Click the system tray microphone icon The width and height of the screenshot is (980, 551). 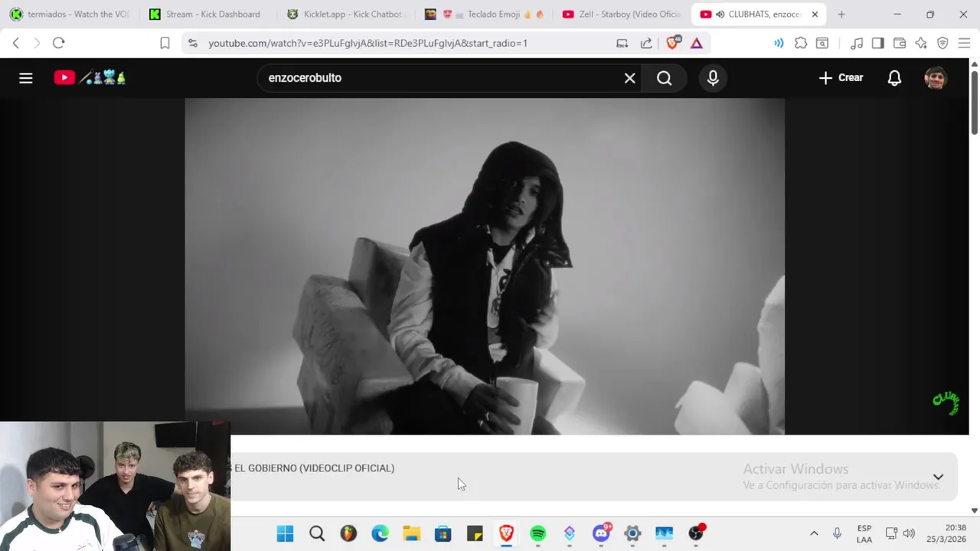(837, 533)
